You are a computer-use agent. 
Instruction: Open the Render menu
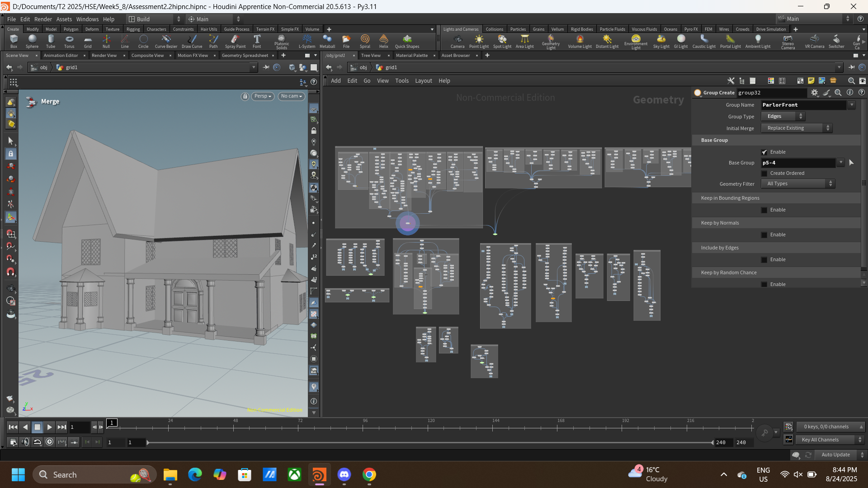[43, 19]
